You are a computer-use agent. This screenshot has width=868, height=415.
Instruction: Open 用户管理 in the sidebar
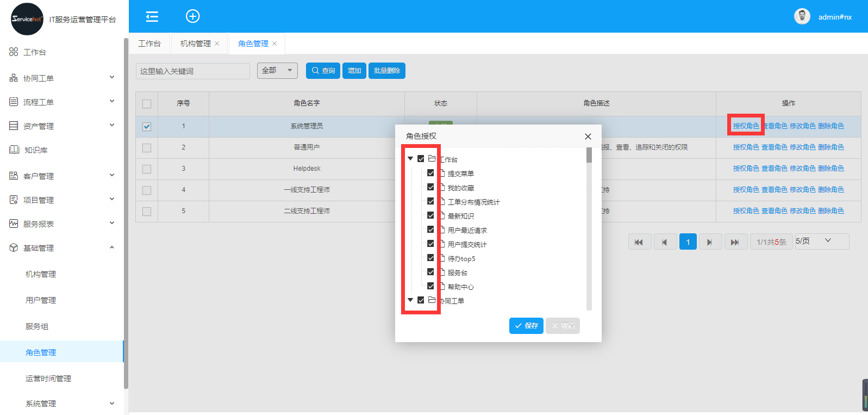41,300
